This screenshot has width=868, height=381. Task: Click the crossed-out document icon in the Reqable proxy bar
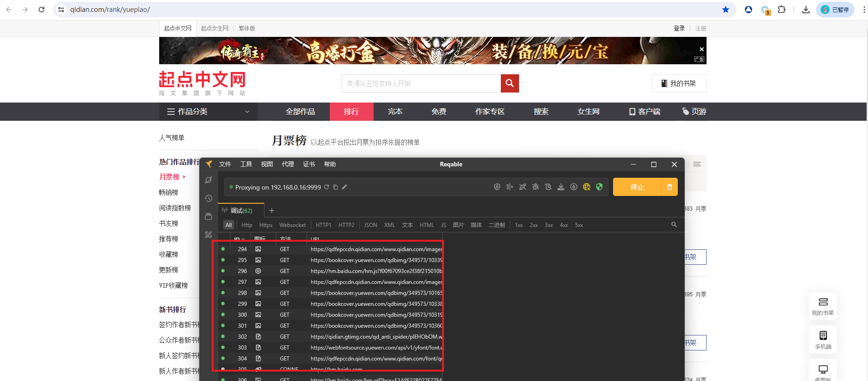click(548, 187)
